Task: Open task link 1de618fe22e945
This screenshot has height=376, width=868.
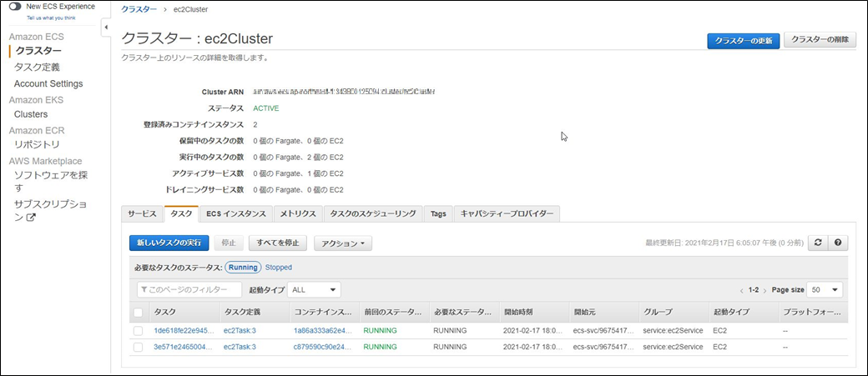Action: (184, 331)
